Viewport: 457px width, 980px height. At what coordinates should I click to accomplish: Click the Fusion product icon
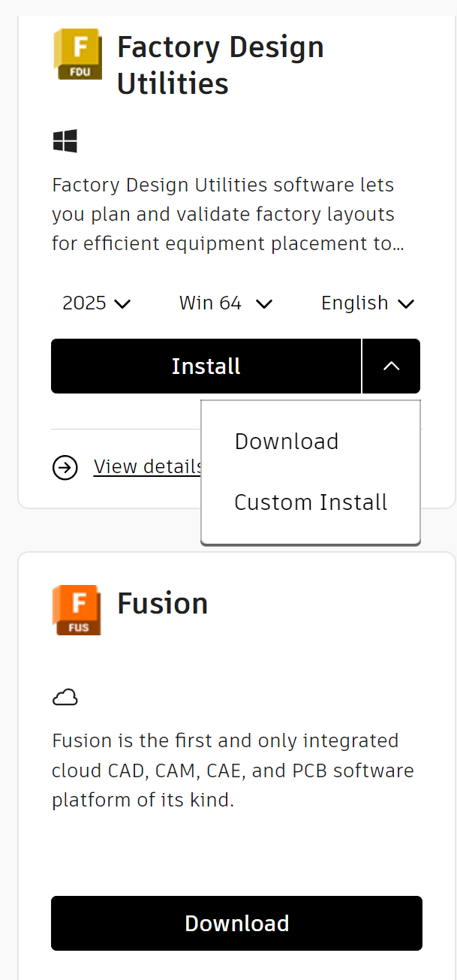pyautogui.click(x=76, y=610)
